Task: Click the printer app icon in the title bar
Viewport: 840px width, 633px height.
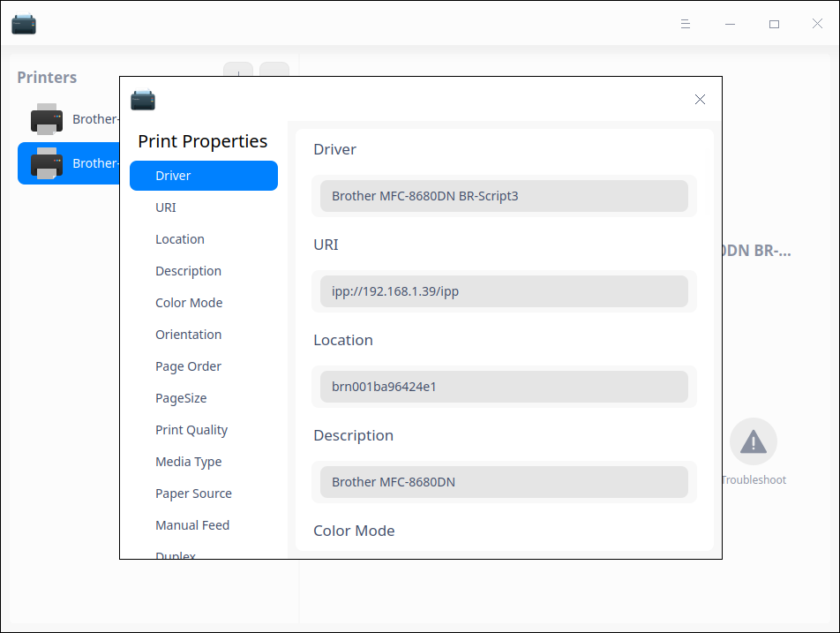Action: tap(24, 24)
